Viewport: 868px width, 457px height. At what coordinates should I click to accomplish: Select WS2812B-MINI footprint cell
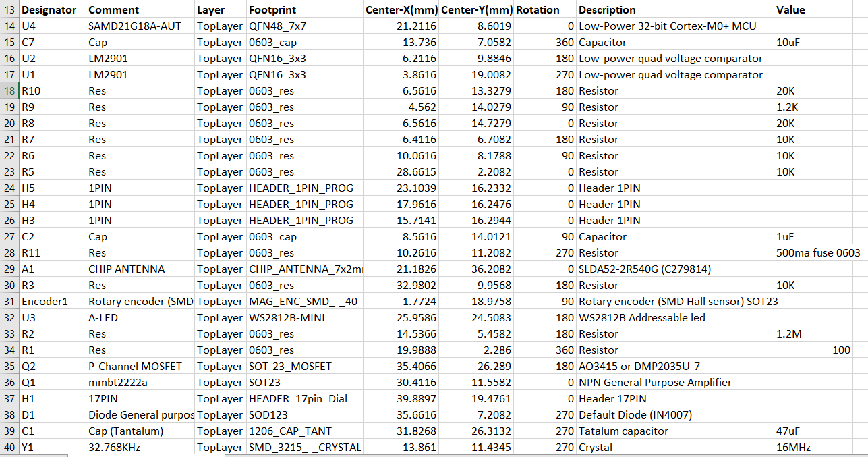(x=305, y=318)
